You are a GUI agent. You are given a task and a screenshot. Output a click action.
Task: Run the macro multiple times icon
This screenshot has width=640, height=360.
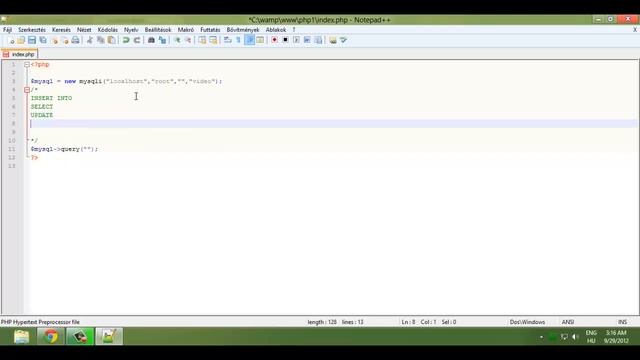coord(307,40)
